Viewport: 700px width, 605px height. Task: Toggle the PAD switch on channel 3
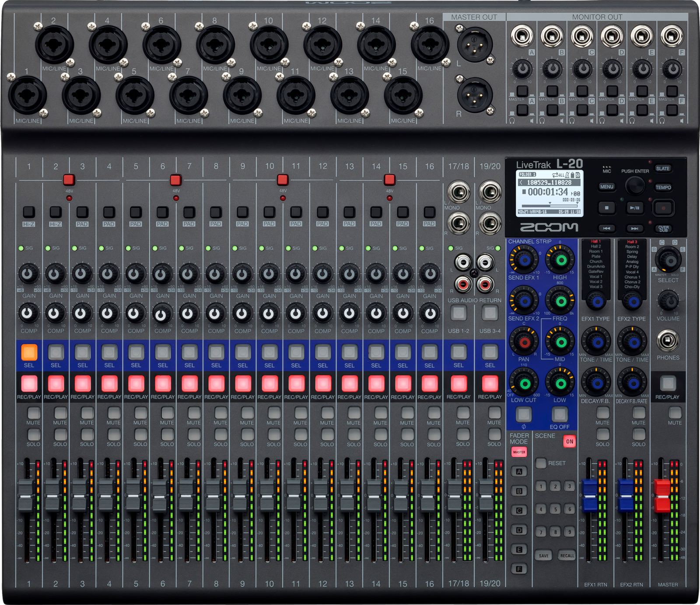click(x=83, y=212)
